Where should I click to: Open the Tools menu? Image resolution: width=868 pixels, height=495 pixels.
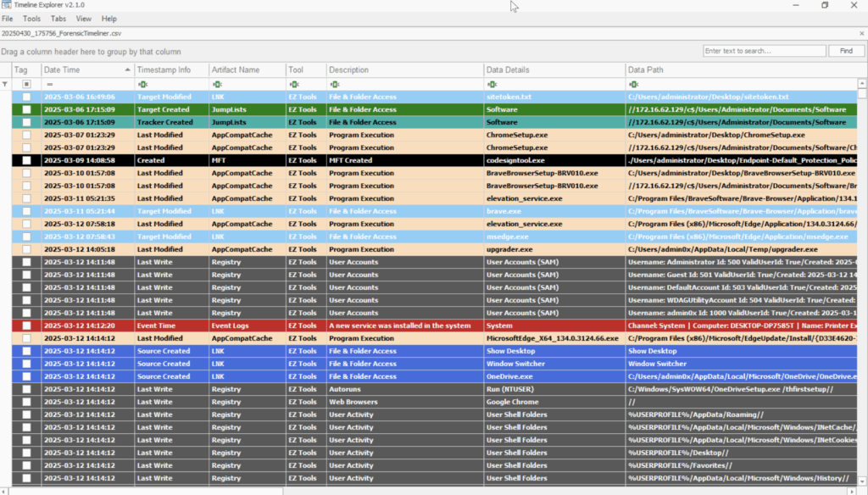coord(31,19)
